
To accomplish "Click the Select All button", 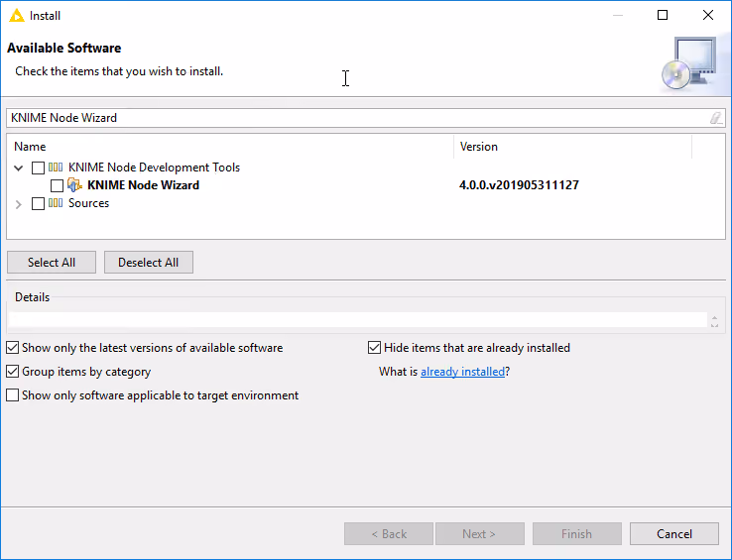I will point(52,263).
